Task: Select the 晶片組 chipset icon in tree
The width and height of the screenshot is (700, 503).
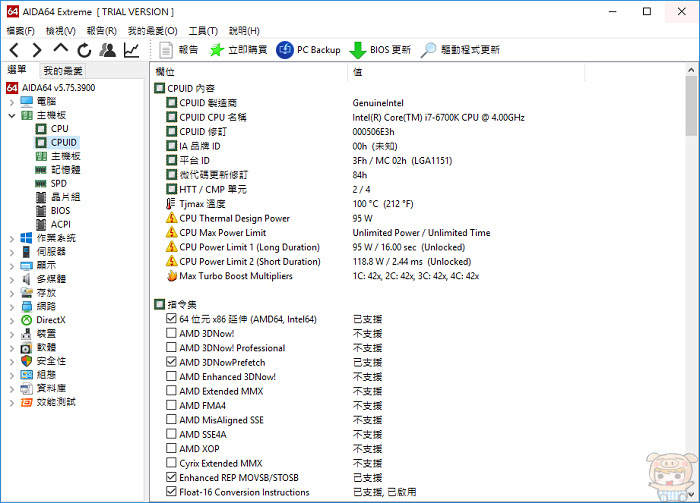Action: pos(41,197)
